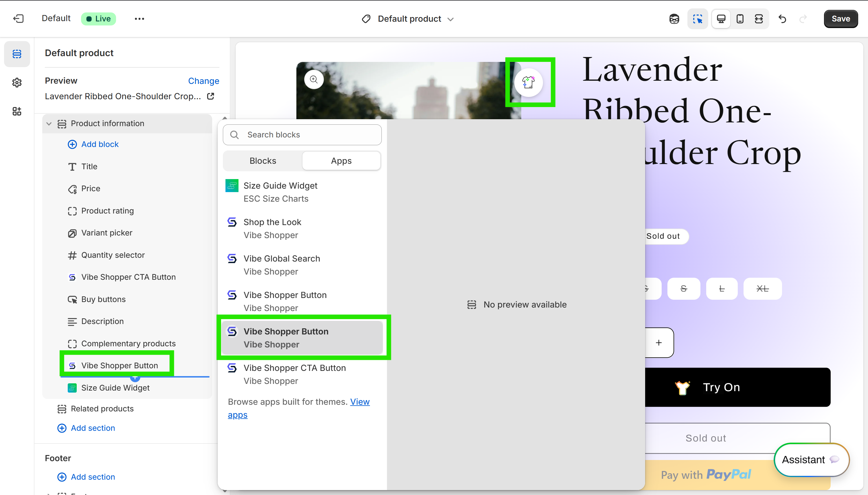Activate the inspect element selector tool
The height and width of the screenshot is (495, 868).
pos(698,19)
